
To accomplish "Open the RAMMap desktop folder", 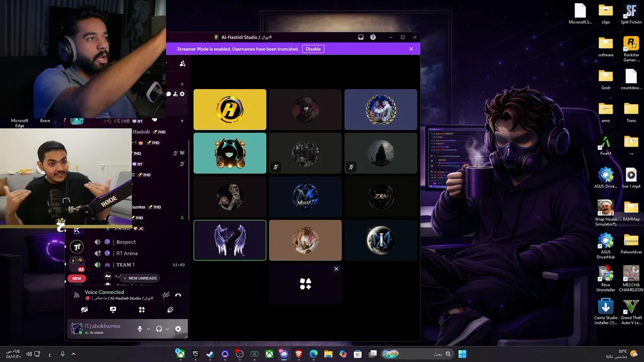I will point(631,211).
